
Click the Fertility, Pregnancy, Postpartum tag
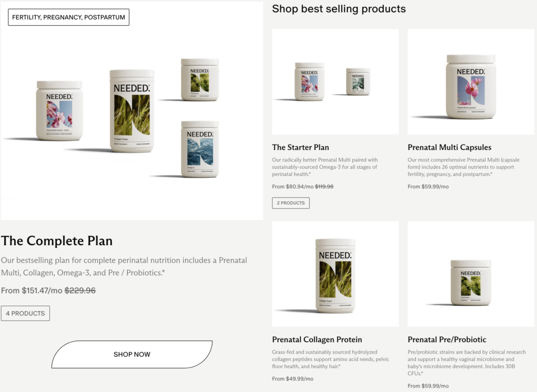point(69,17)
